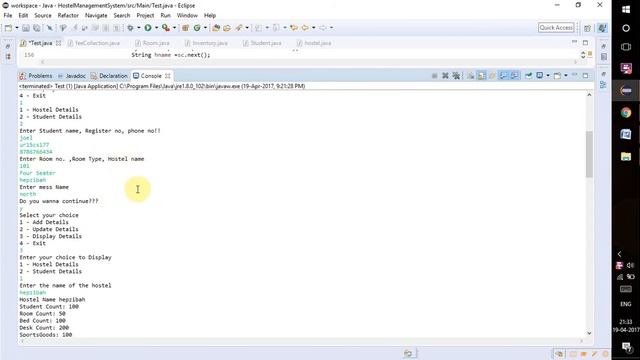The height and width of the screenshot is (360, 640).
Task: Toggle Pin Console button
Action: 529,76
